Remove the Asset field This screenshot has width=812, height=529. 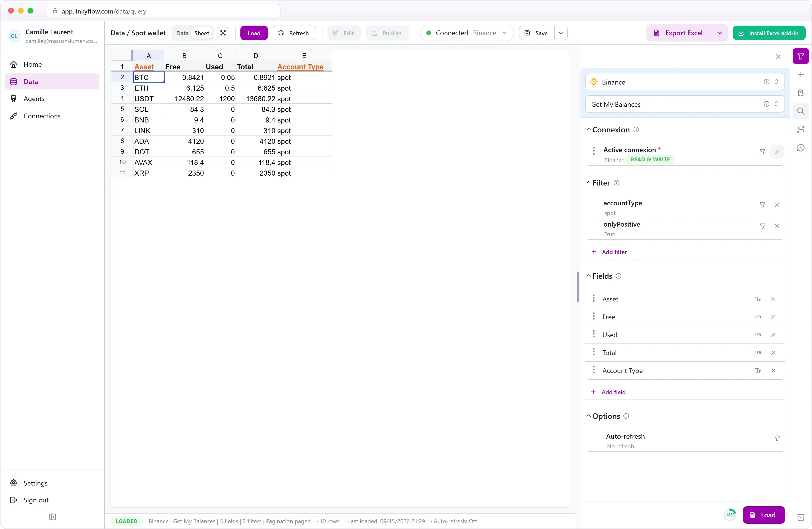point(773,299)
